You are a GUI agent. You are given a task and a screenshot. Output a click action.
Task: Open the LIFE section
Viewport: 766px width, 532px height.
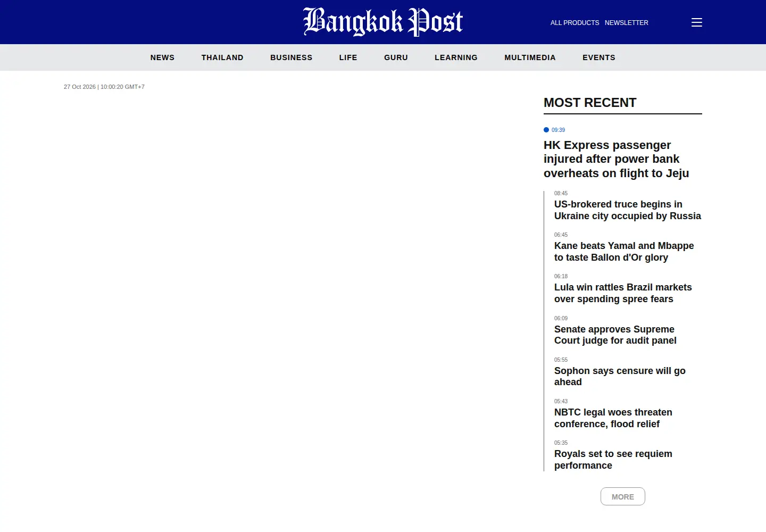348,57
